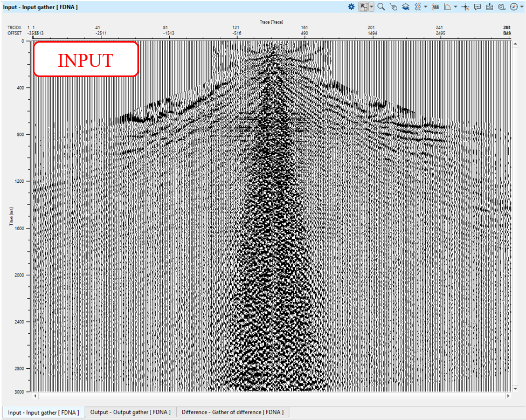Open the trace header table icon

point(436,7)
